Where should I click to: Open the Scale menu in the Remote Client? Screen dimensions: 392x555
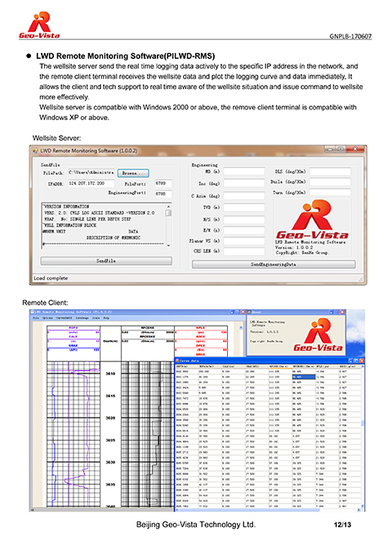[96, 318]
